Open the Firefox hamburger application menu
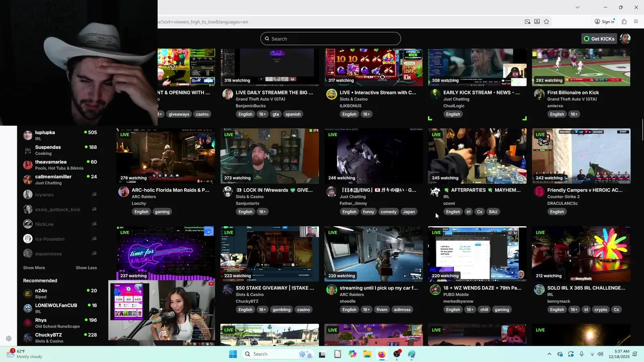This screenshot has width=644, height=362. 636,22
